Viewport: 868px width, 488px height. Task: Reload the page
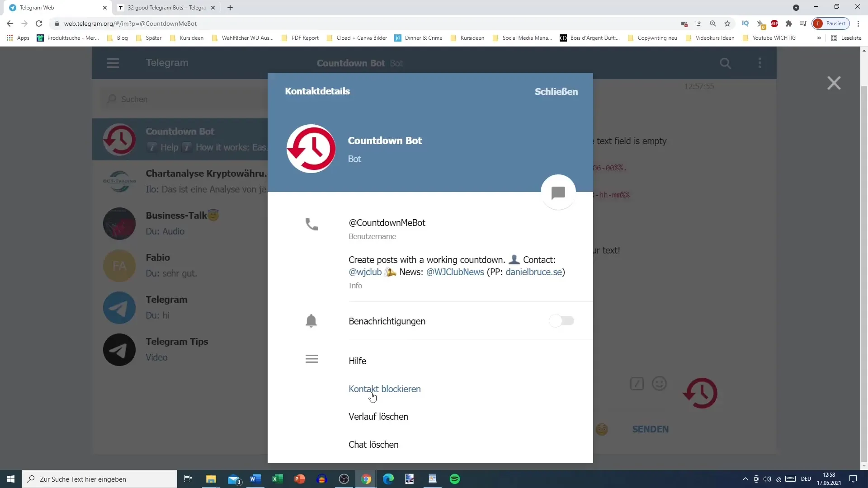(39, 23)
